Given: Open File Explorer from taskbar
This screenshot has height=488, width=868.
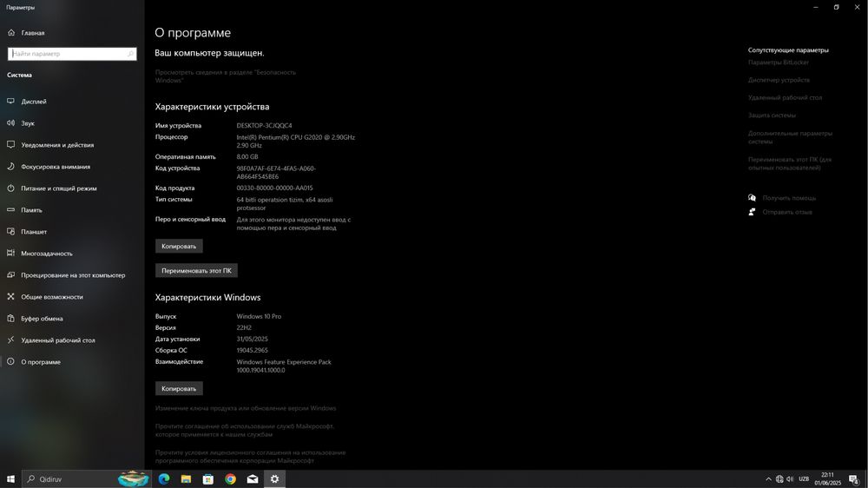Looking at the screenshot, I should [186, 479].
